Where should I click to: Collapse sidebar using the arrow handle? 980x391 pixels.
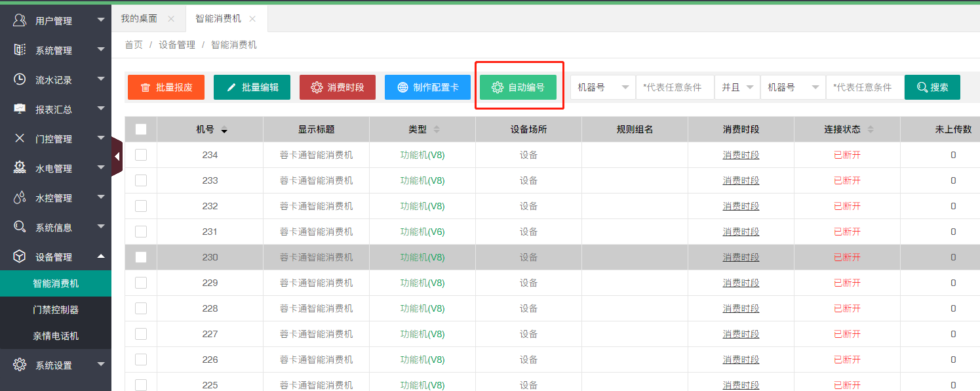[x=117, y=156]
